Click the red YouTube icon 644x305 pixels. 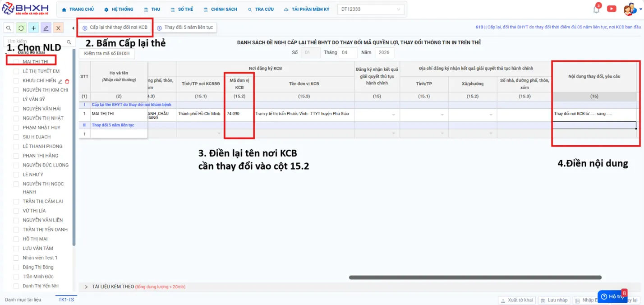coord(612,9)
